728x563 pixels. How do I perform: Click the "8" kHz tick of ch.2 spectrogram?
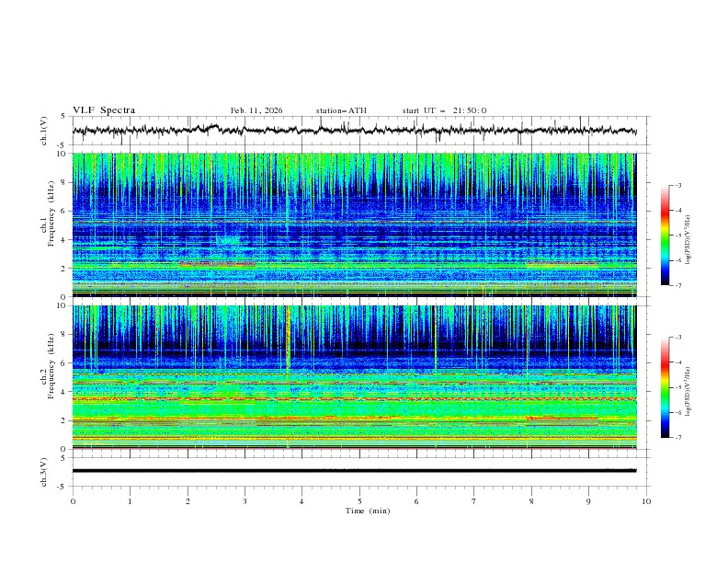pyautogui.click(x=65, y=335)
